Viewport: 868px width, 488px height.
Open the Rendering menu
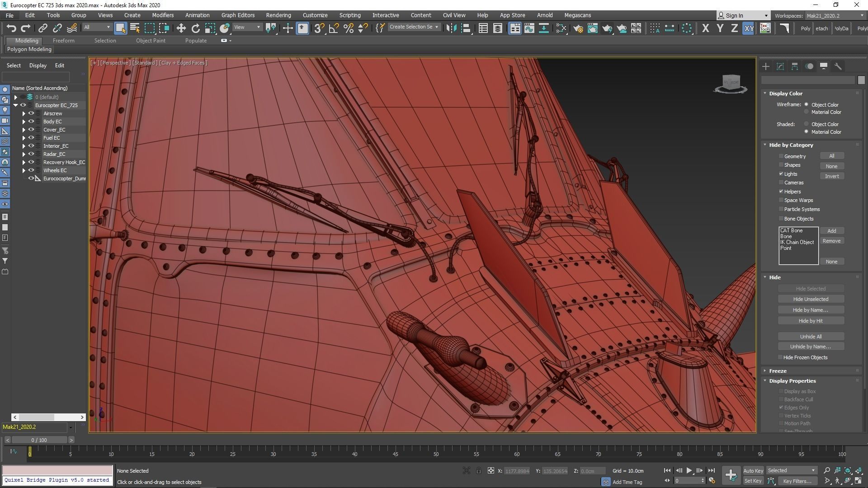278,15
